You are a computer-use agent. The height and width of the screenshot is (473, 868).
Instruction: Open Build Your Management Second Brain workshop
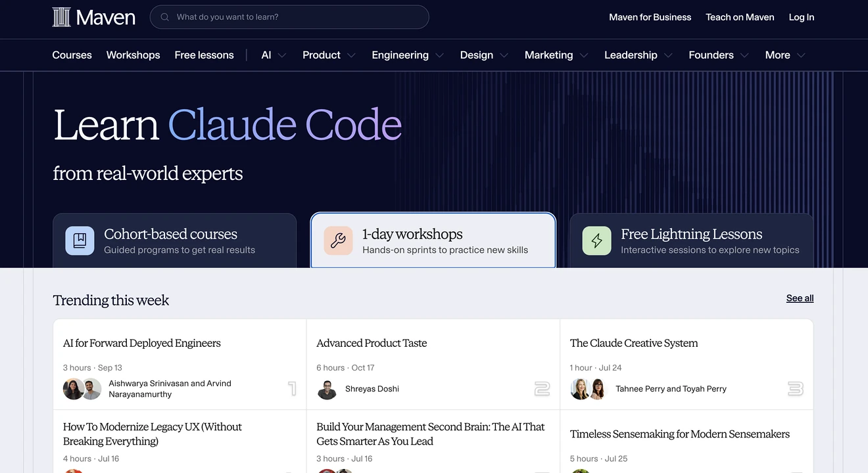[x=431, y=434]
